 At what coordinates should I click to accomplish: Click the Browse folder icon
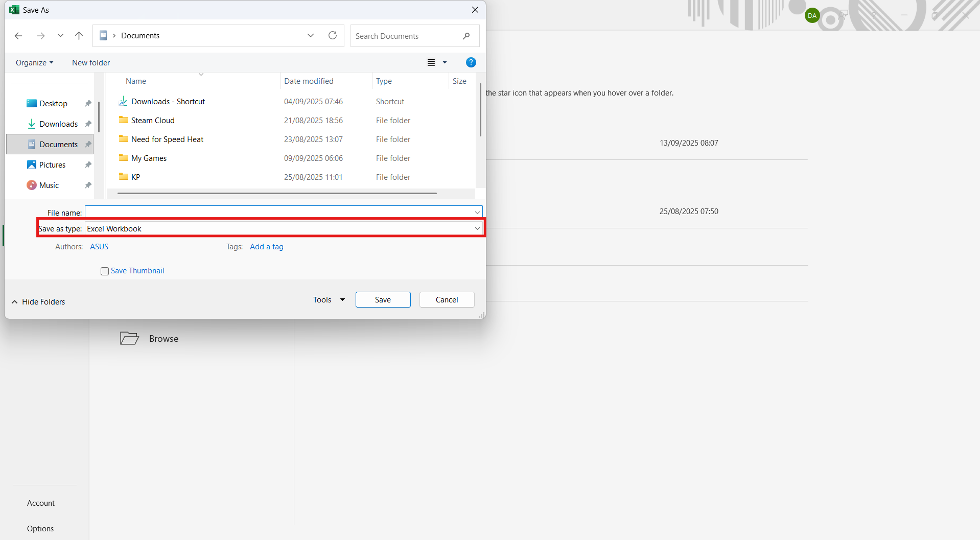(129, 338)
